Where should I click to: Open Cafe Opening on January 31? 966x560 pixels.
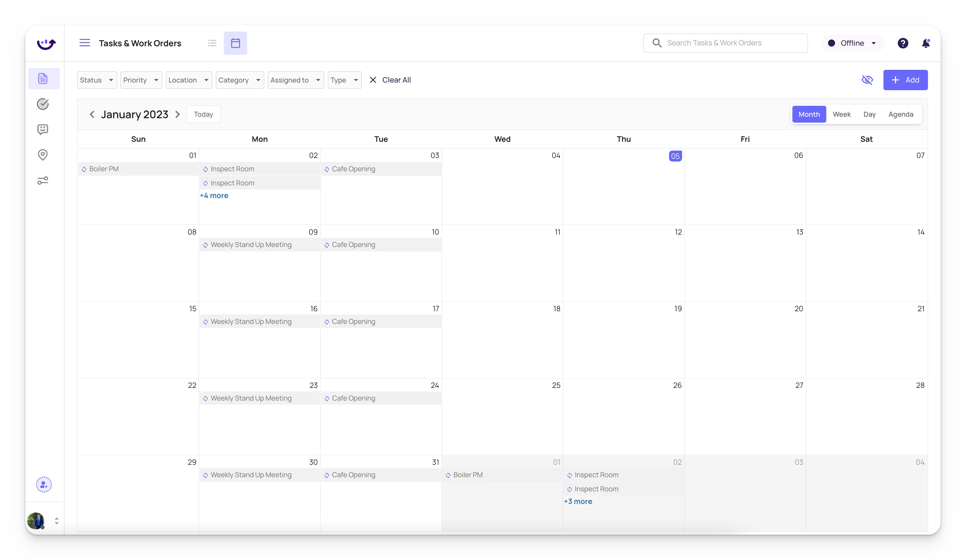(x=381, y=475)
